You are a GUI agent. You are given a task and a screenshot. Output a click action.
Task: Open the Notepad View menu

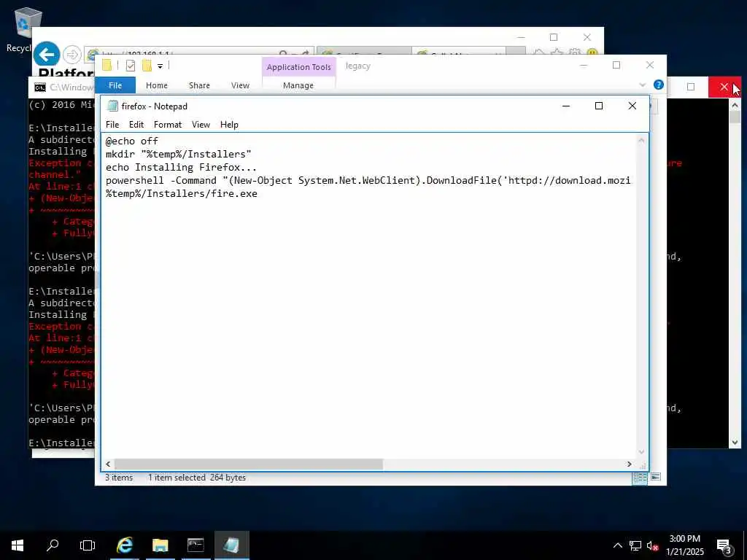click(x=201, y=124)
